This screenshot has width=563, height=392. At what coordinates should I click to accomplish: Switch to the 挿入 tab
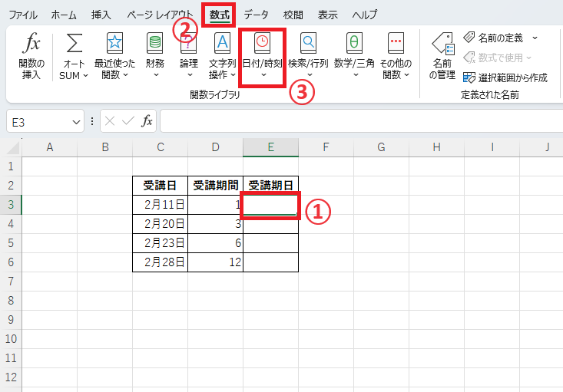pyautogui.click(x=101, y=15)
